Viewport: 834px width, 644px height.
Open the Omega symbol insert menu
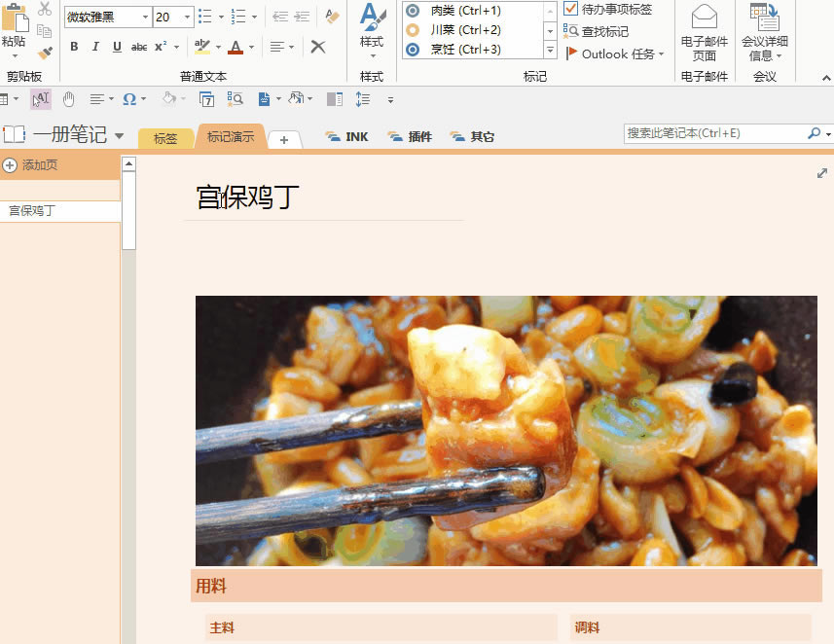coord(129,99)
